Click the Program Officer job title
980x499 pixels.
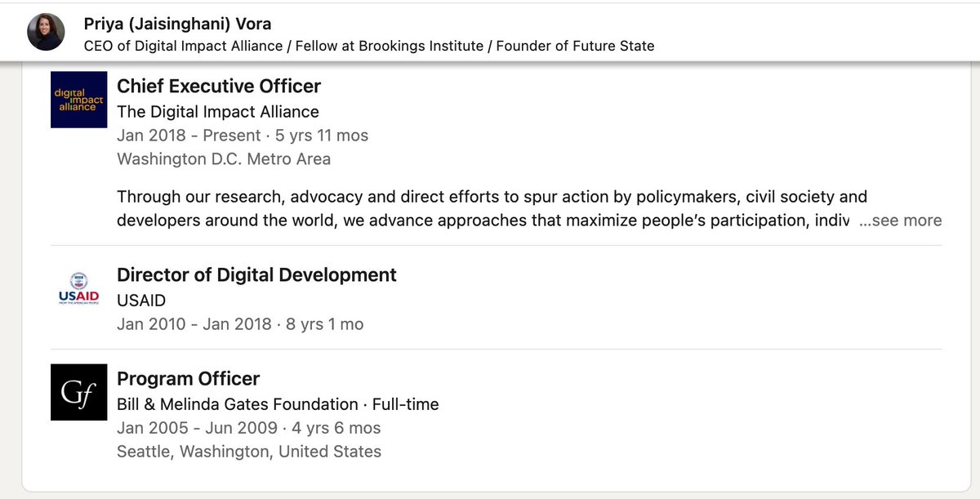(x=188, y=378)
